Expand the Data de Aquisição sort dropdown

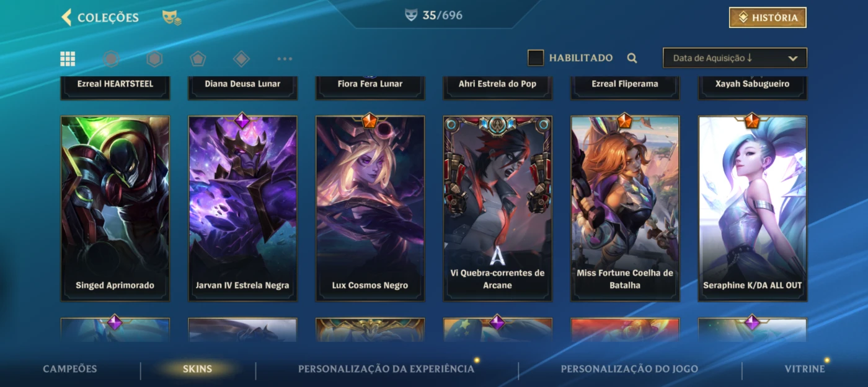coord(735,58)
